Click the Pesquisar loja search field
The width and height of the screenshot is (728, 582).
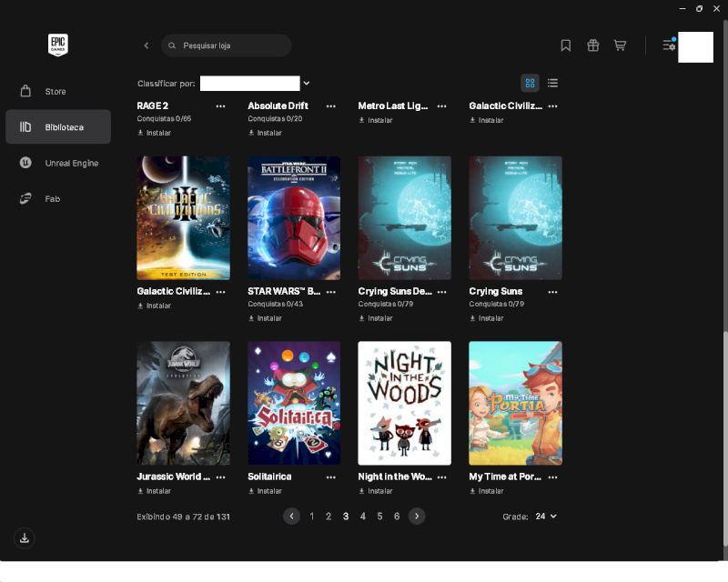pos(226,45)
